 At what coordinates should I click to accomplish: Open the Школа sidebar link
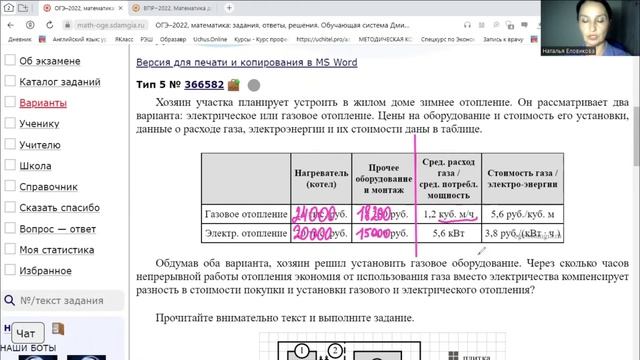pyautogui.click(x=36, y=166)
